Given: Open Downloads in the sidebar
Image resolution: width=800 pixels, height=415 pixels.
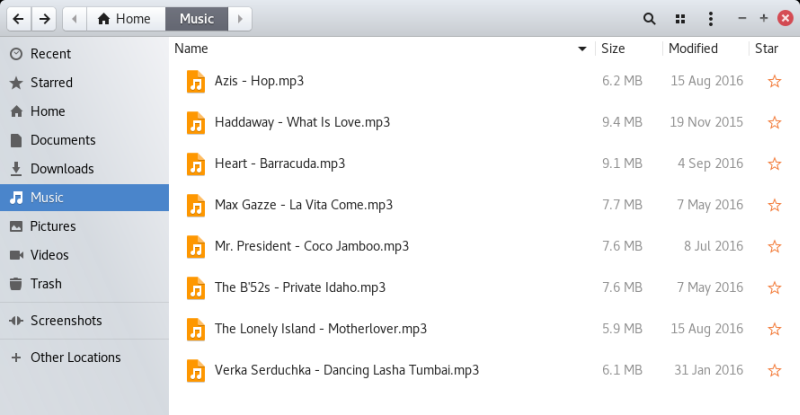Looking at the screenshot, I should (84, 168).
